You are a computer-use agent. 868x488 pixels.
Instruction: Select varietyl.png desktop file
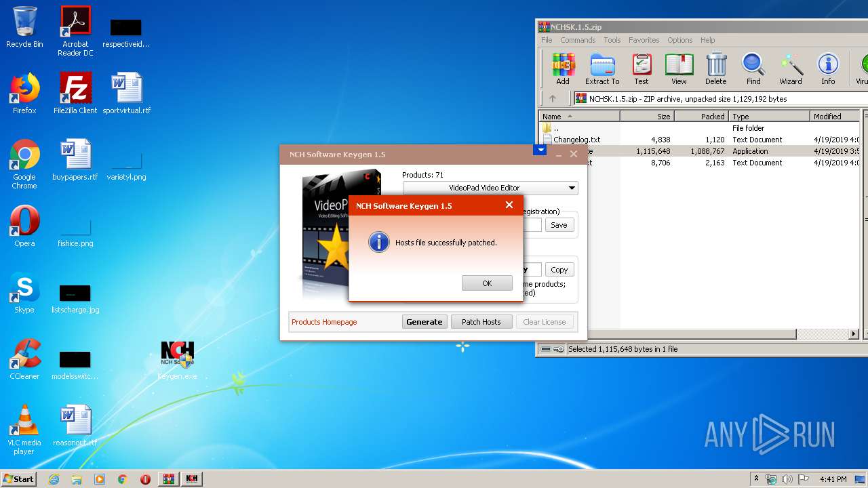point(127,167)
